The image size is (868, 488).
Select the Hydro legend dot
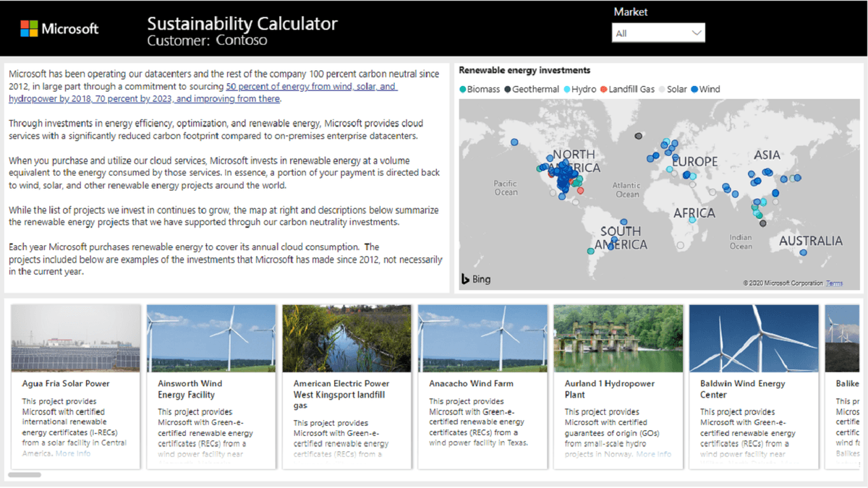coord(567,90)
